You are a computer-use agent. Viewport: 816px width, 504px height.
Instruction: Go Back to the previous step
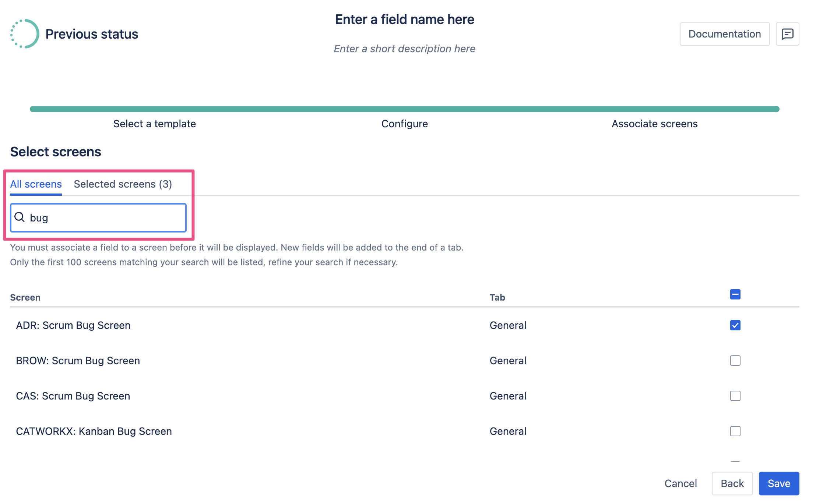732,483
